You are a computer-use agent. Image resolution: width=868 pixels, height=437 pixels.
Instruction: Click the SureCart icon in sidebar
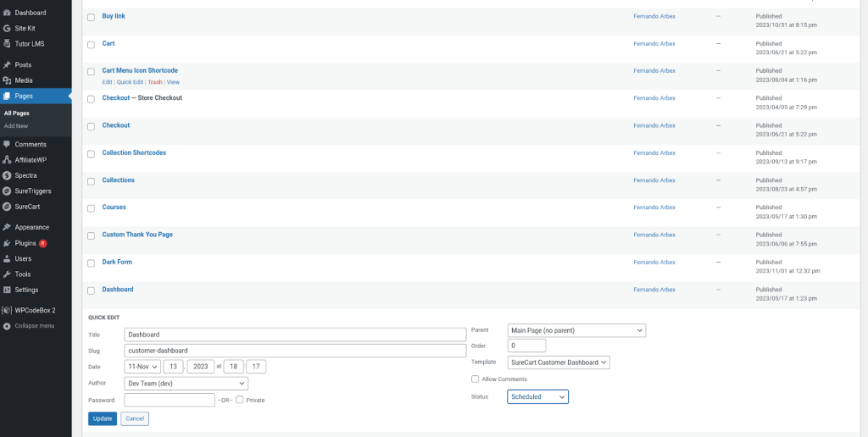7,207
